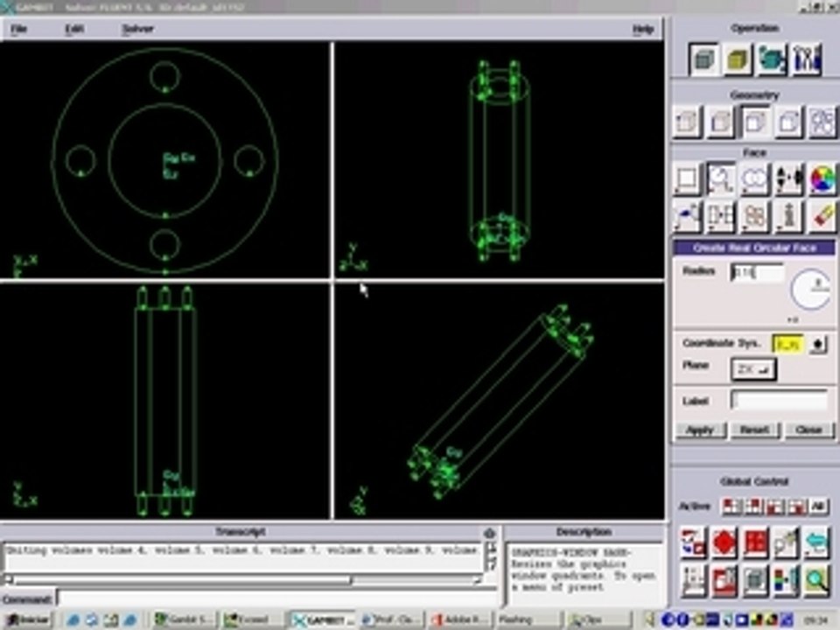Select the Geometry operation button
The width and height of the screenshot is (840, 630).
click(x=703, y=59)
